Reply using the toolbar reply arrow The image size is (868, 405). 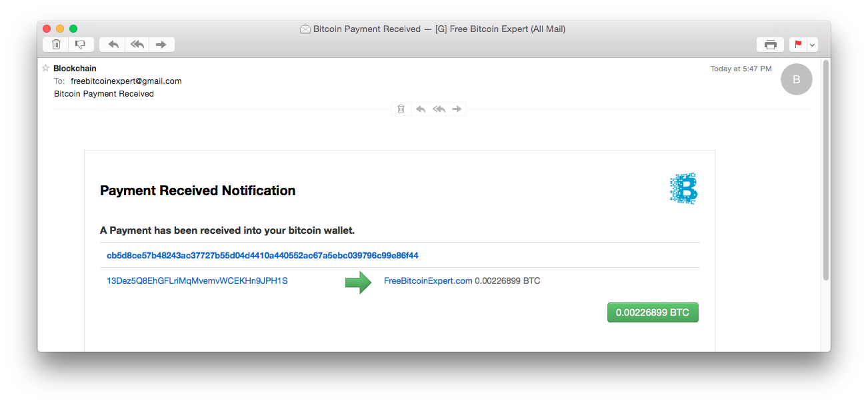point(113,45)
